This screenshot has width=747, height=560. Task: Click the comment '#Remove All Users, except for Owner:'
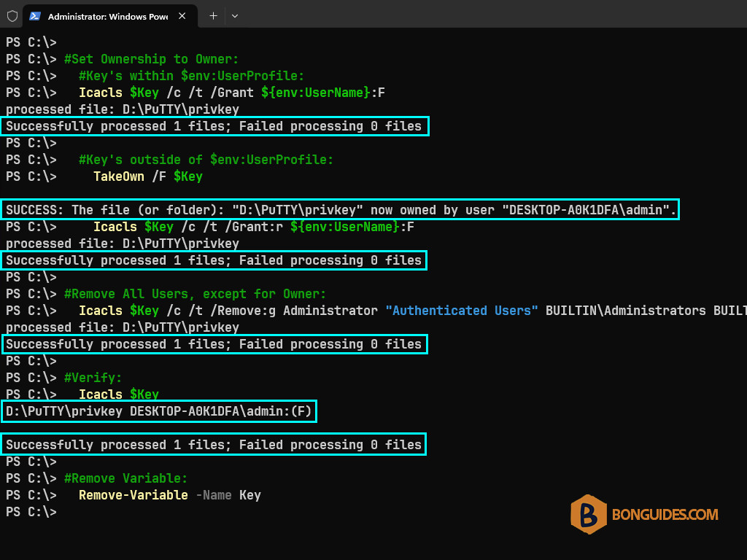(x=195, y=294)
